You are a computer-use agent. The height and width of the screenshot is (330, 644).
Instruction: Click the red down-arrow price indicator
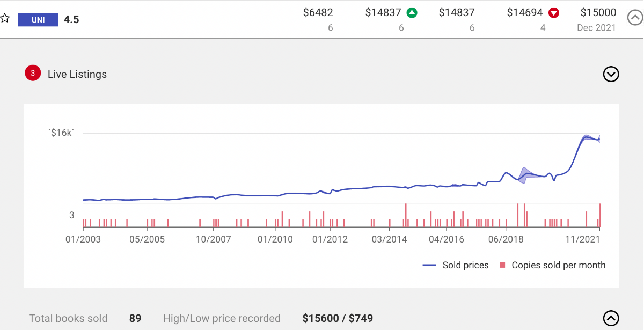pyautogui.click(x=554, y=13)
